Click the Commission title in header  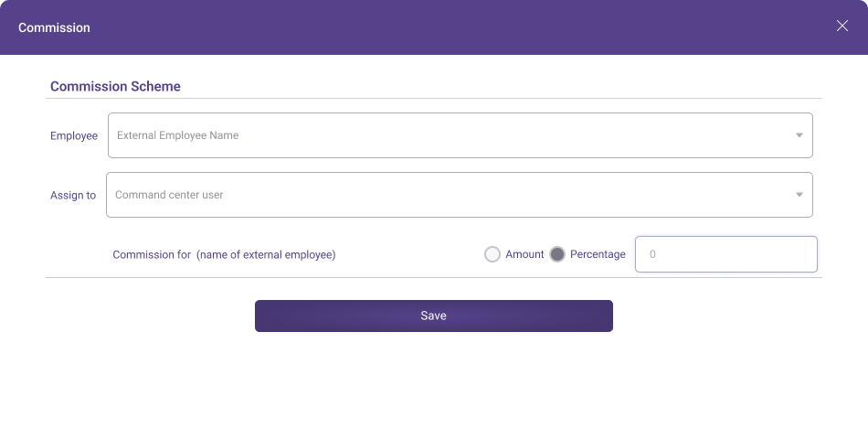pos(54,27)
